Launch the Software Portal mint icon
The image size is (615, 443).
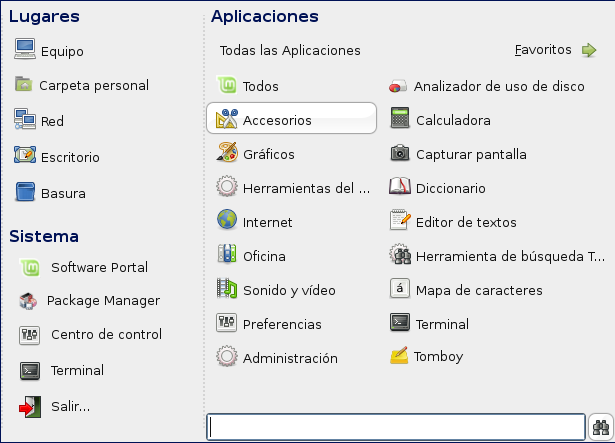[30, 268]
